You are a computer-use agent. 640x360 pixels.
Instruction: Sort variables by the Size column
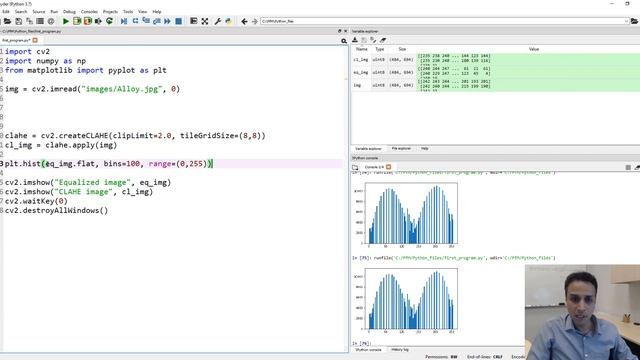402,49
